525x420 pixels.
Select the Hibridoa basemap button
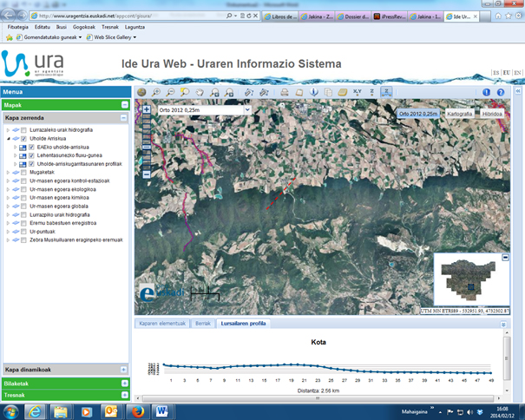point(492,114)
